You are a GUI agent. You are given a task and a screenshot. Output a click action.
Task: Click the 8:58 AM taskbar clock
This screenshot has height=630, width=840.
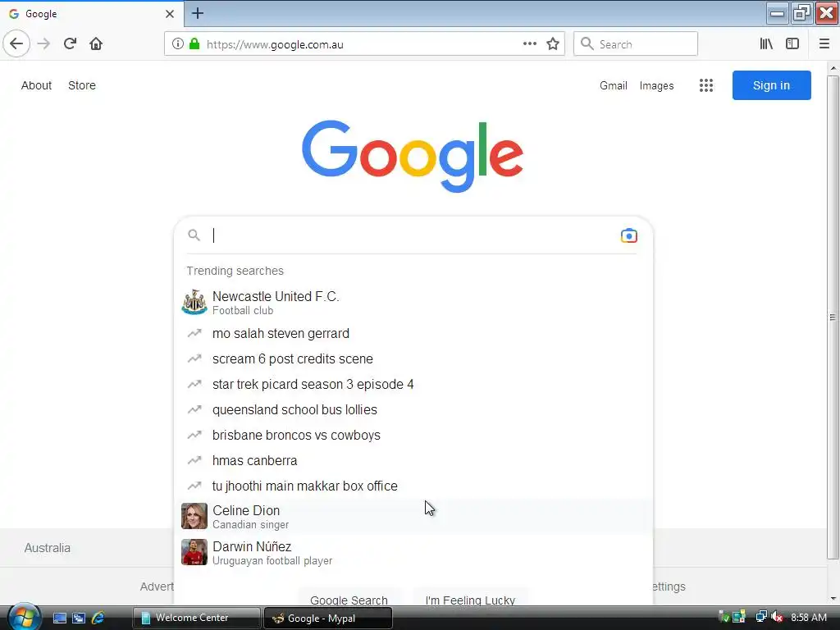(808, 618)
